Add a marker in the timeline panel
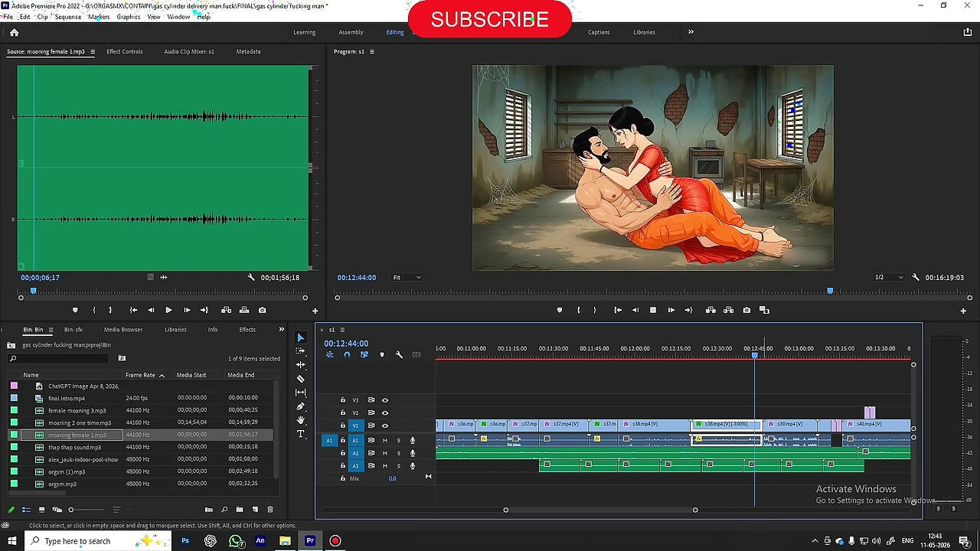The height and width of the screenshot is (551, 980). (x=381, y=355)
